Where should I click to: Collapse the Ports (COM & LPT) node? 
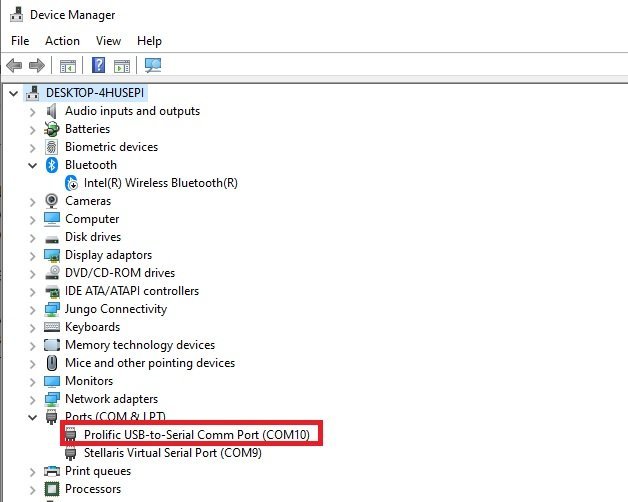(x=33, y=417)
